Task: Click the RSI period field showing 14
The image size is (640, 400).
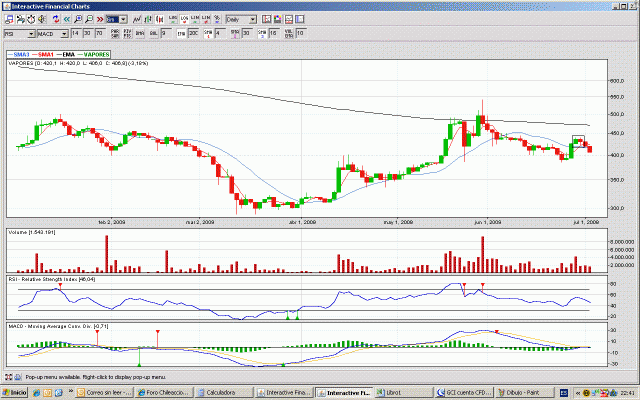Action: pos(76,33)
